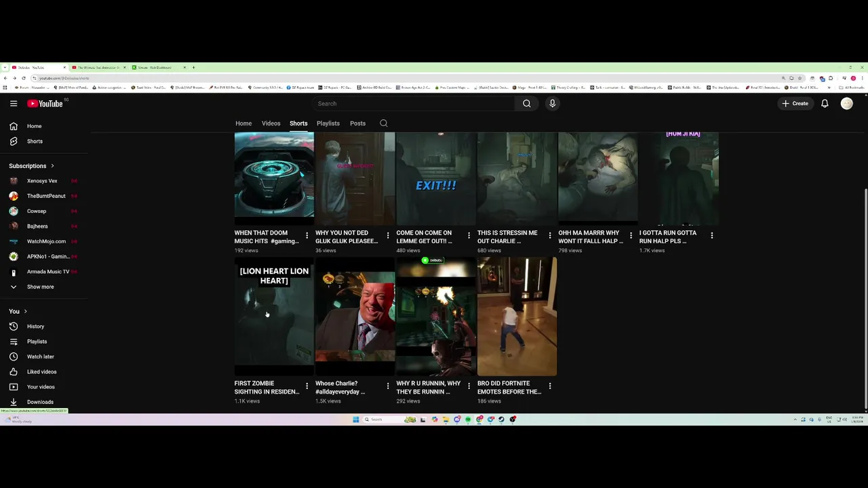Select the channel Shorts tab

[298, 123]
